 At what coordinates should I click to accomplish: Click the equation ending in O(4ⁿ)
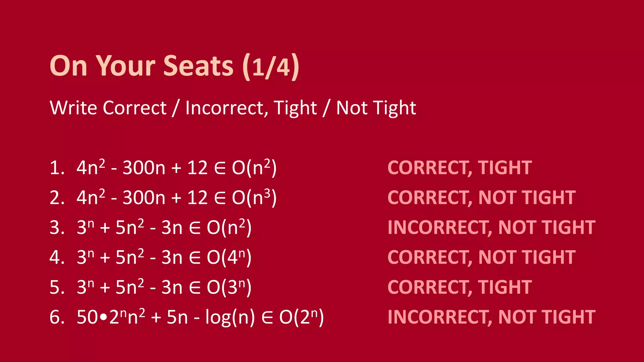(164, 257)
